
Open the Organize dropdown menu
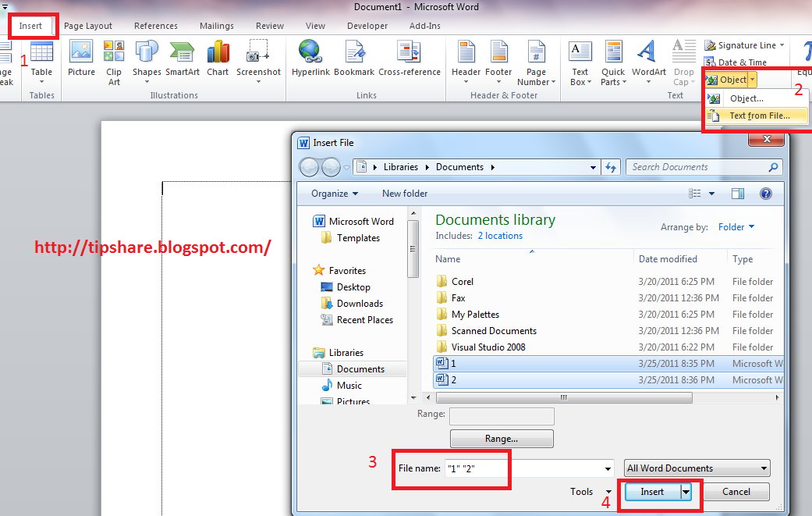coord(335,194)
